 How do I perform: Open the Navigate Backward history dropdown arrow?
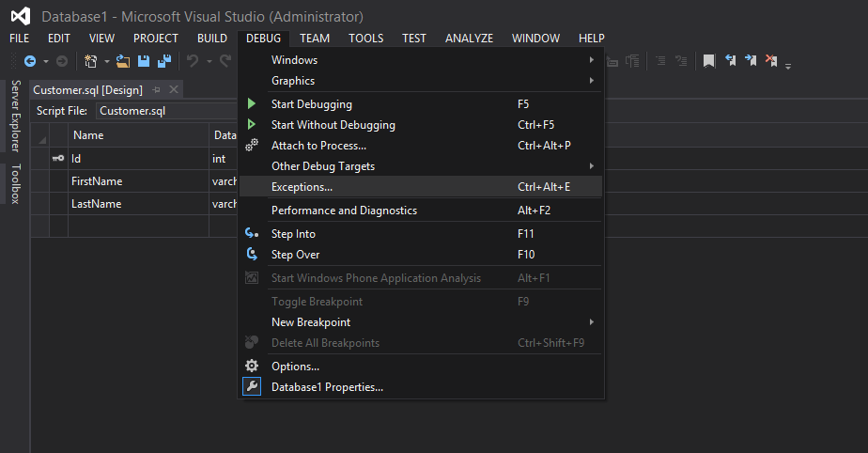(46, 61)
